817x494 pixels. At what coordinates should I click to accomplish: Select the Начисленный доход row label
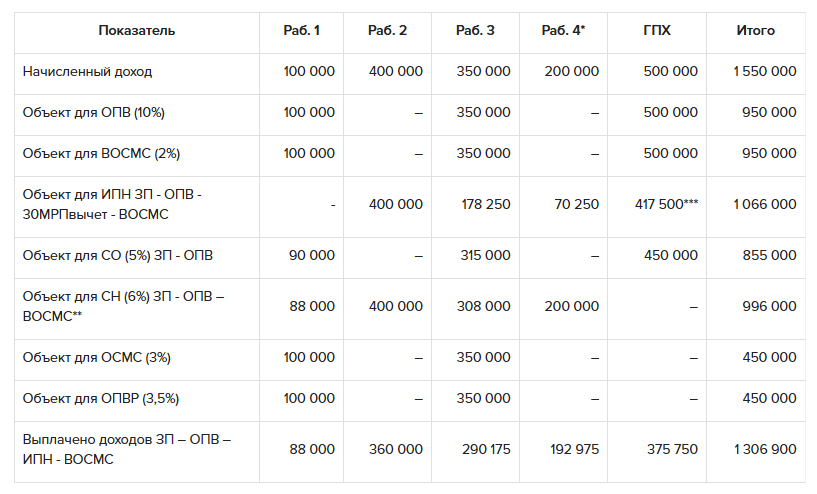tap(88, 72)
